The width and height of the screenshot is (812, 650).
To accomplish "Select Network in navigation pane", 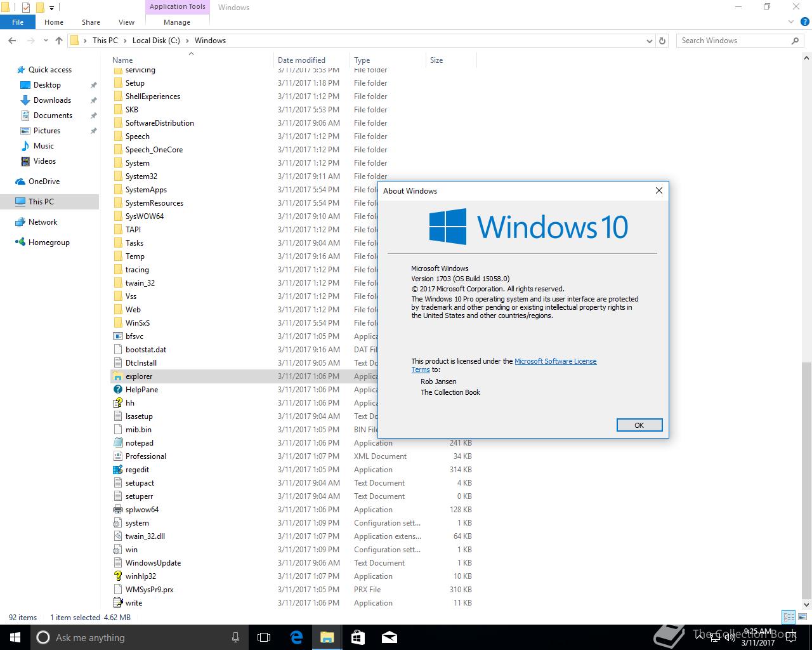I will (x=43, y=222).
